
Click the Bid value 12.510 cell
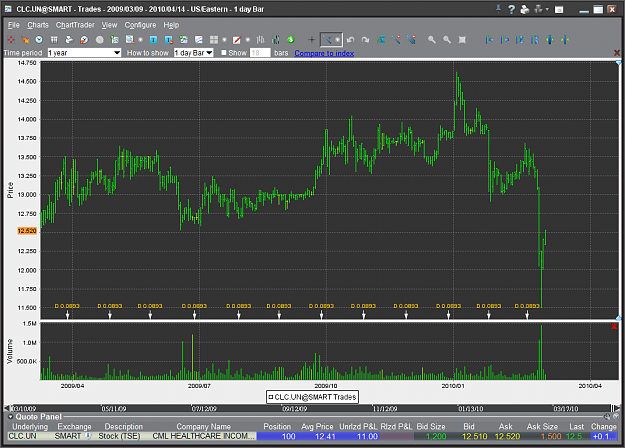[474, 436]
